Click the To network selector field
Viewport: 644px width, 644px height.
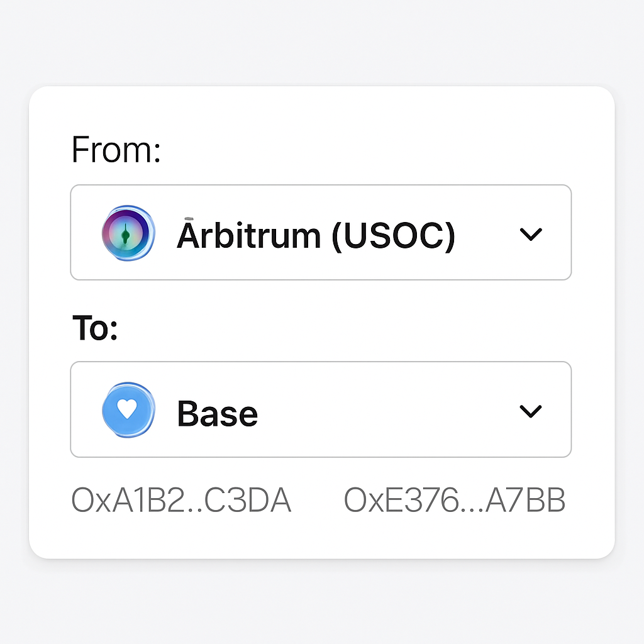[321, 410]
